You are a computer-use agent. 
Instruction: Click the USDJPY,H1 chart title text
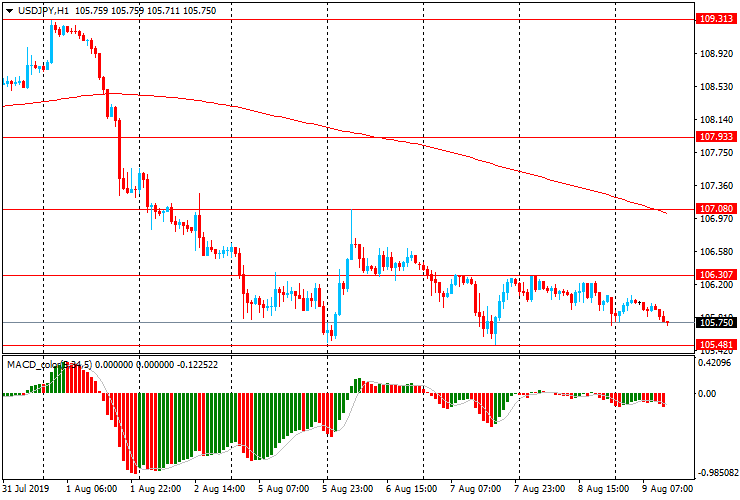click(44, 10)
